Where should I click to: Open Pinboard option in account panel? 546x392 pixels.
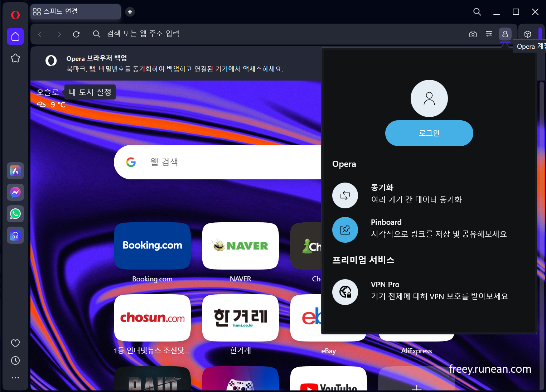[429, 230]
